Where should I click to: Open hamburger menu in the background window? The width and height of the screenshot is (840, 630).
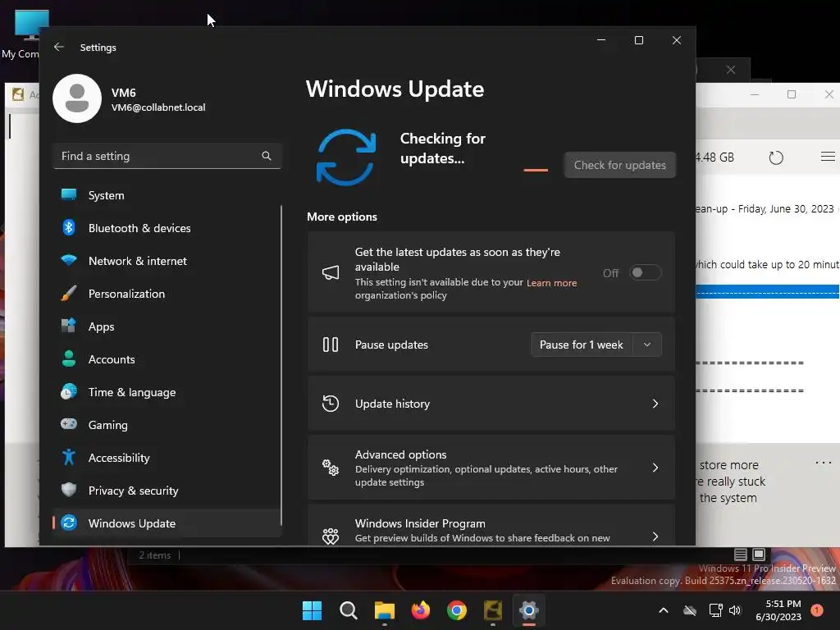click(828, 157)
